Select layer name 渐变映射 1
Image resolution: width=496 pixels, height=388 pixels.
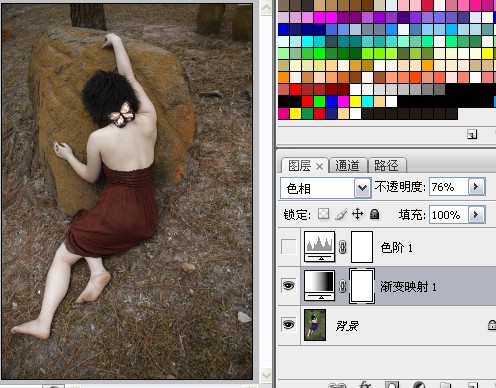tap(408, 287)
